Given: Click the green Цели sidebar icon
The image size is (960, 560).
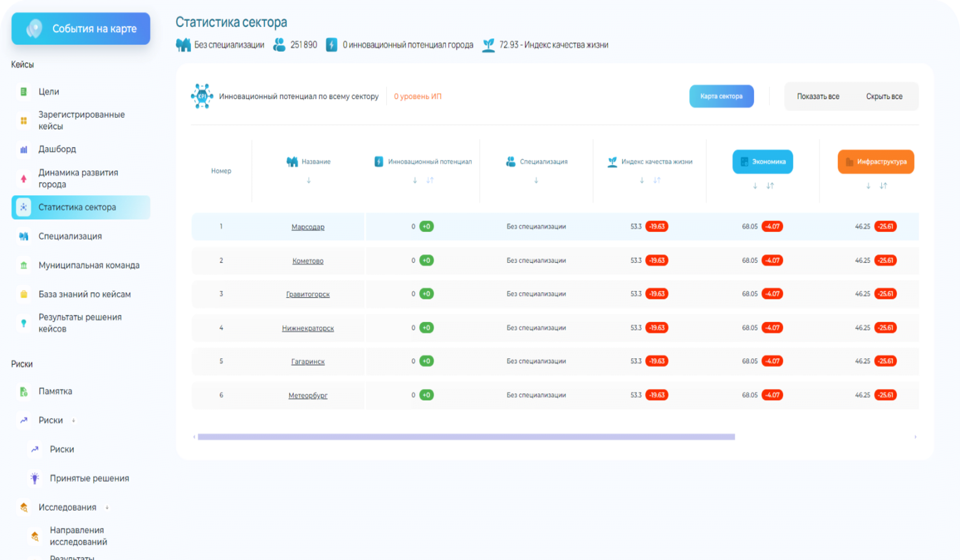Looking at the screenshot, I should pyautogui.click(x=24, y=92).
